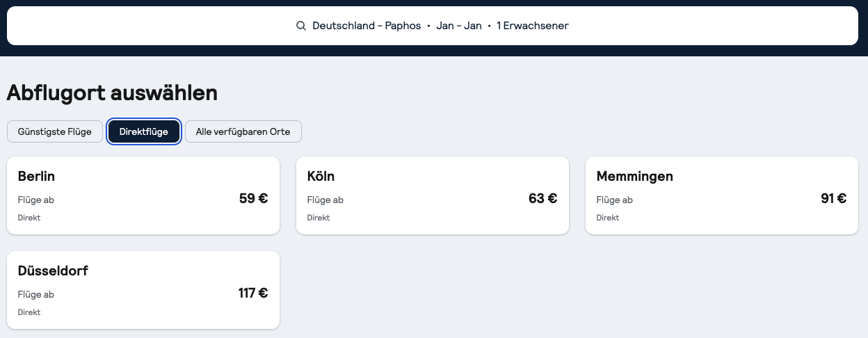Image resolution: width=868 pixels, height=338 pixels.
Task: Click the Direkt label under Berlin
Action: click(x=29, y=218)
